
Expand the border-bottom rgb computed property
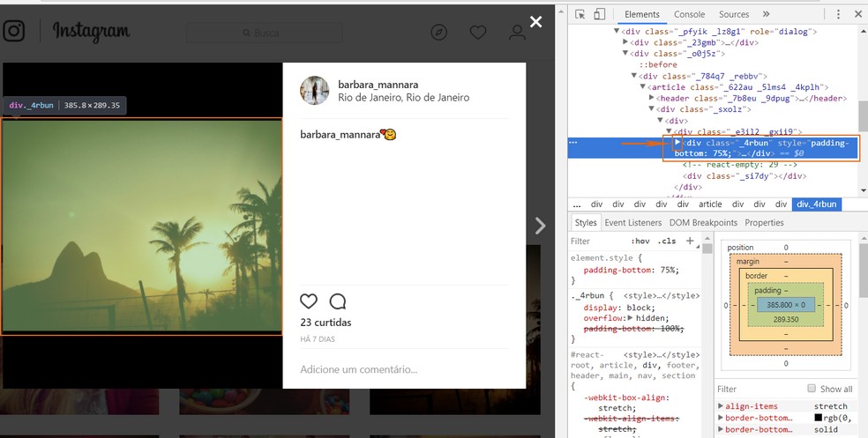(x=721, y=418)
